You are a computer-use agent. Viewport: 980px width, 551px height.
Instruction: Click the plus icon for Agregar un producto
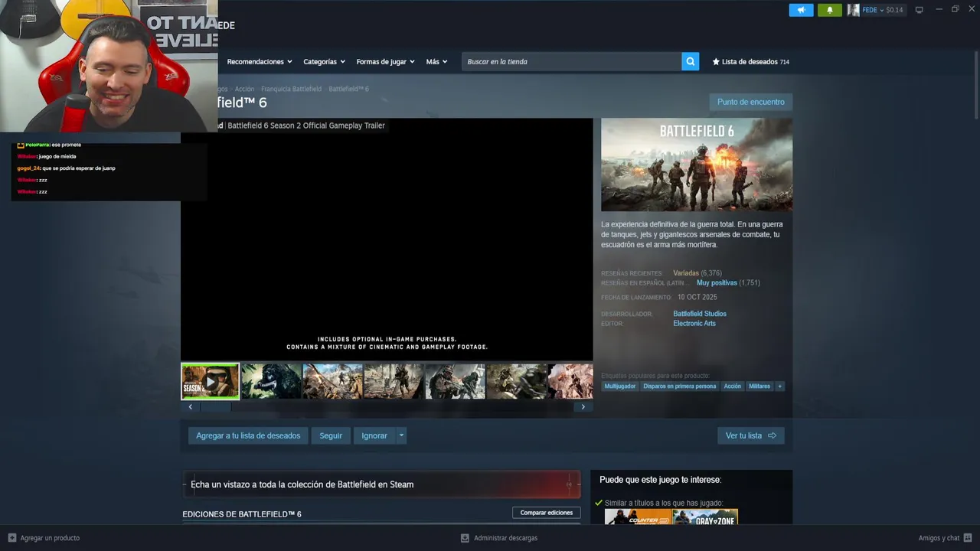click(x=12, y=538)
